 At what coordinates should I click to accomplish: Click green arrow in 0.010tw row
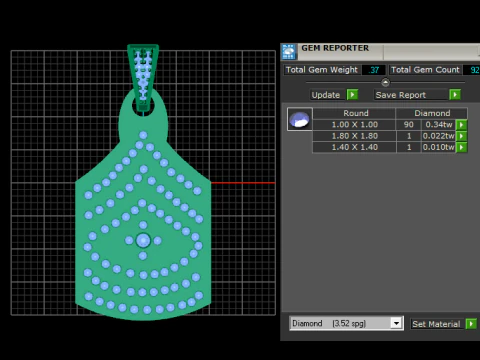462,147
